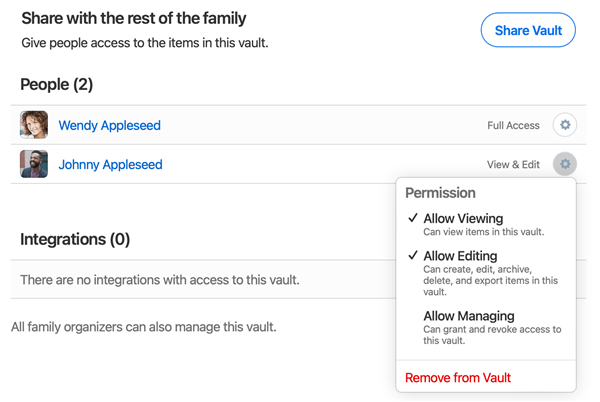This screenshot has height=402, width=600.
Task: Click the family organizers note text
Action: coord(143,327)
